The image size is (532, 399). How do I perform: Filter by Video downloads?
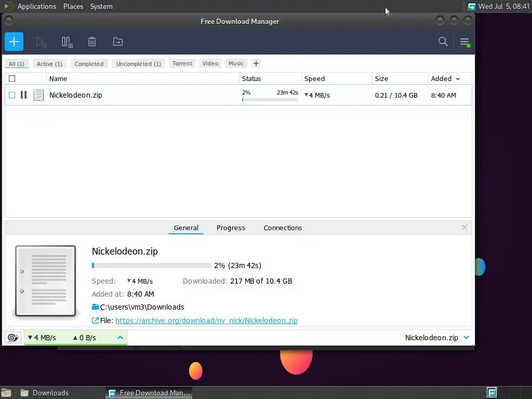click(x=210, y=63)
